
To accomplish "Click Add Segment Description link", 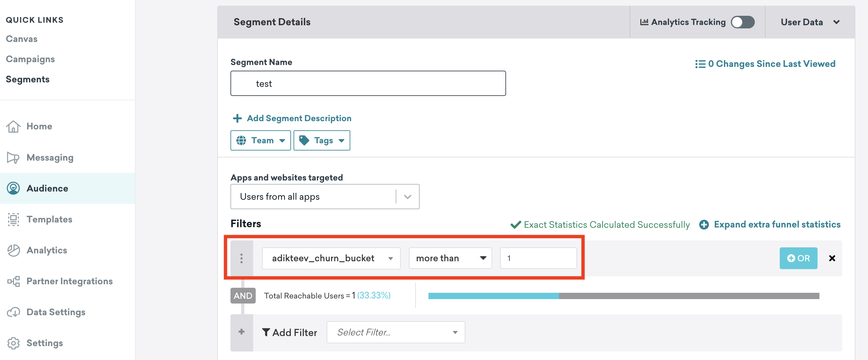I will click(x=292, y=118).
